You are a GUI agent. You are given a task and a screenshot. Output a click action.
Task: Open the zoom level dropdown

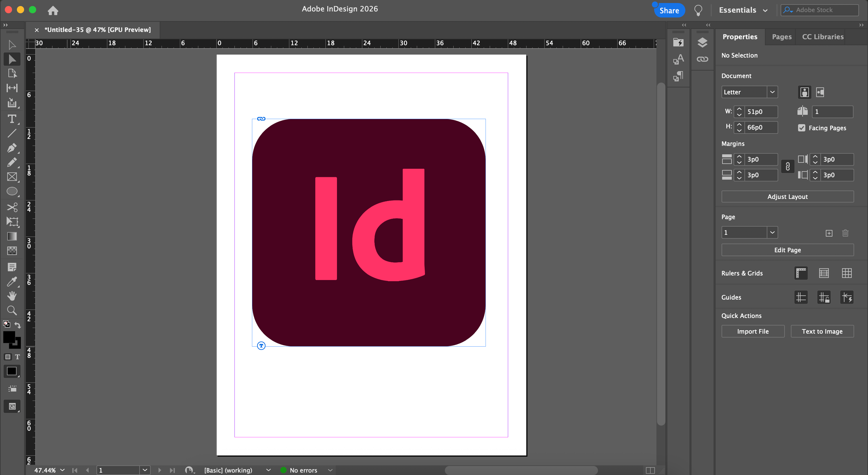(62, 470)
